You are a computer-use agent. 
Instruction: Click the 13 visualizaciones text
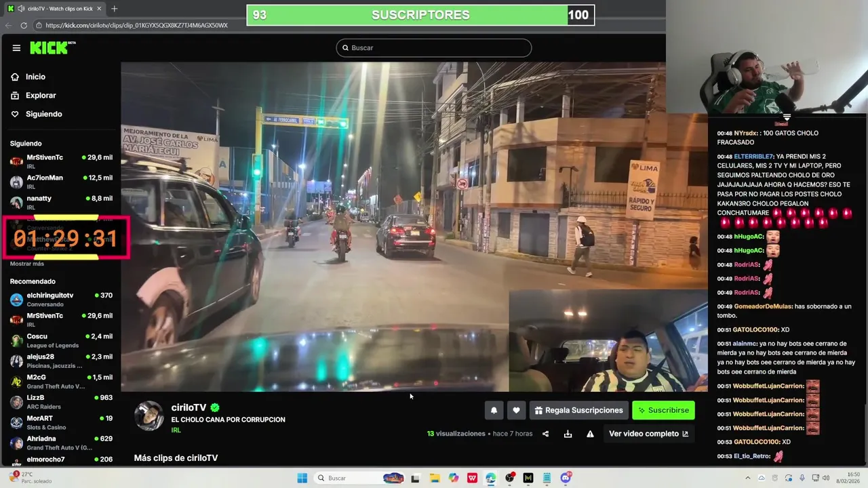[x=456, y=434]
